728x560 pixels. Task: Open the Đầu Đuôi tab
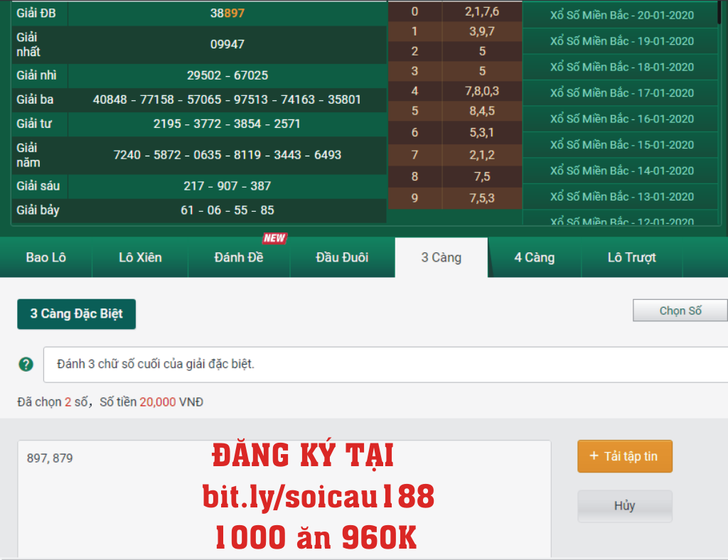coord(342,257)
